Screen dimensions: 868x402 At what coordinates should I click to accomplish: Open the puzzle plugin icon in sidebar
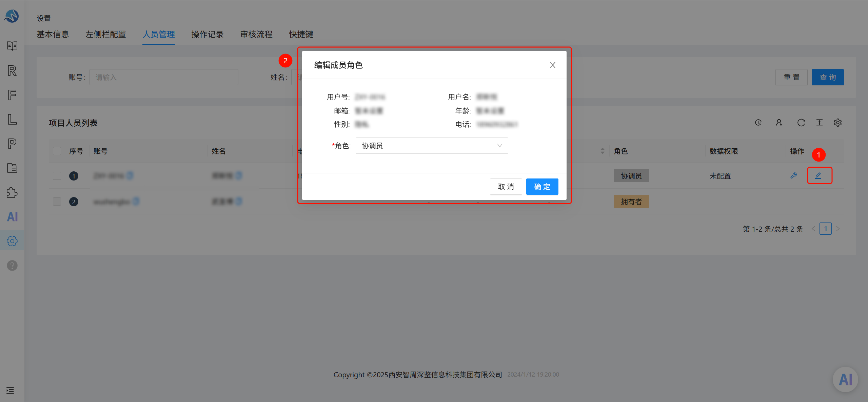click(x=12, y=192)
